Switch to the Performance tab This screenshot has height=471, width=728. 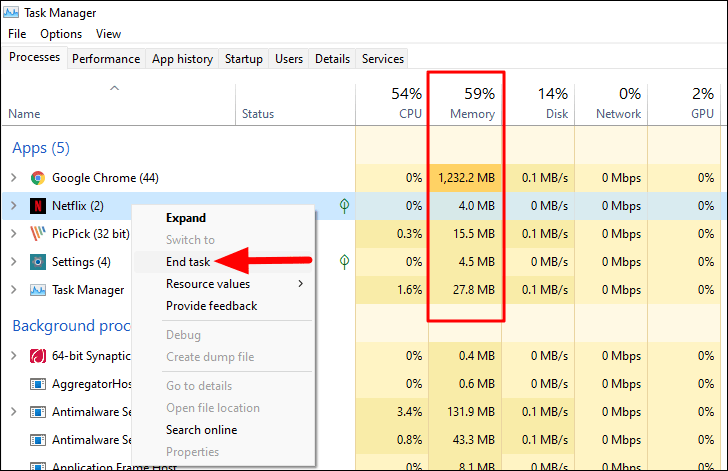pos(106,59)
